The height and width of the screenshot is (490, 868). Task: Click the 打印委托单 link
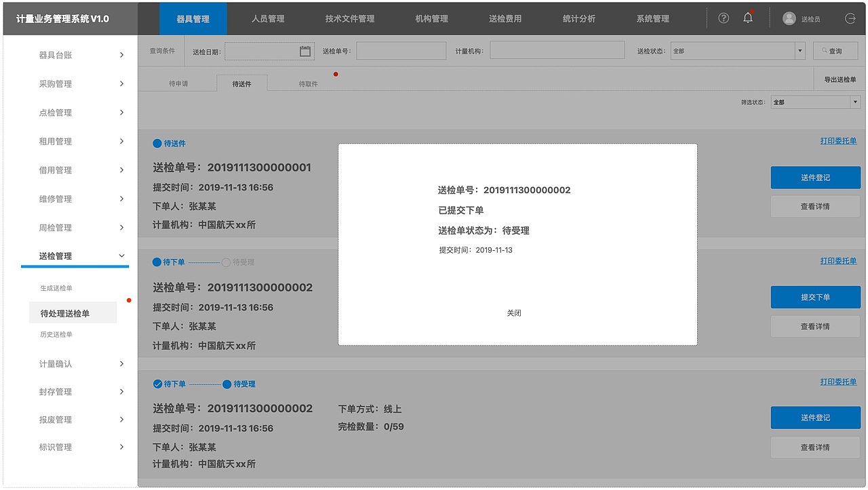pos(837,140)
